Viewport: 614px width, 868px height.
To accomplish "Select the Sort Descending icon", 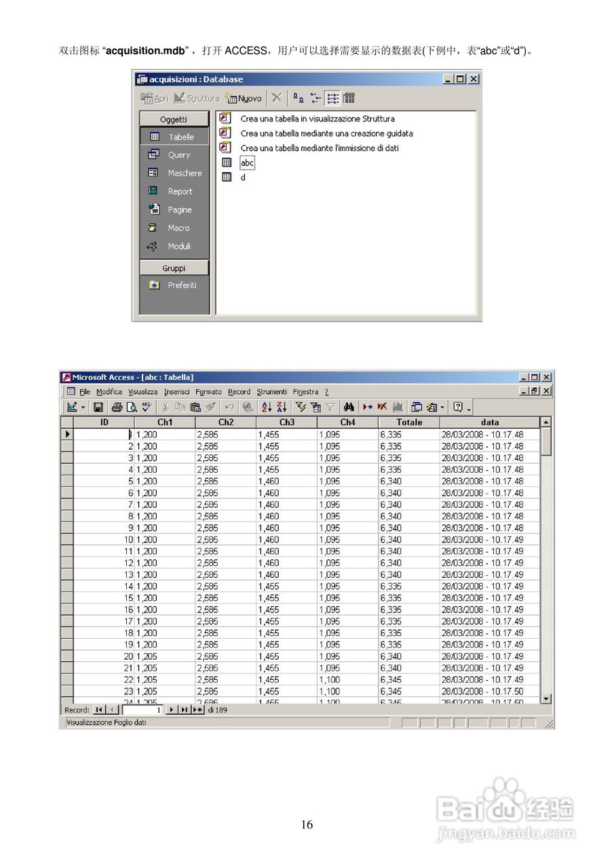I will tap(281, 407).
